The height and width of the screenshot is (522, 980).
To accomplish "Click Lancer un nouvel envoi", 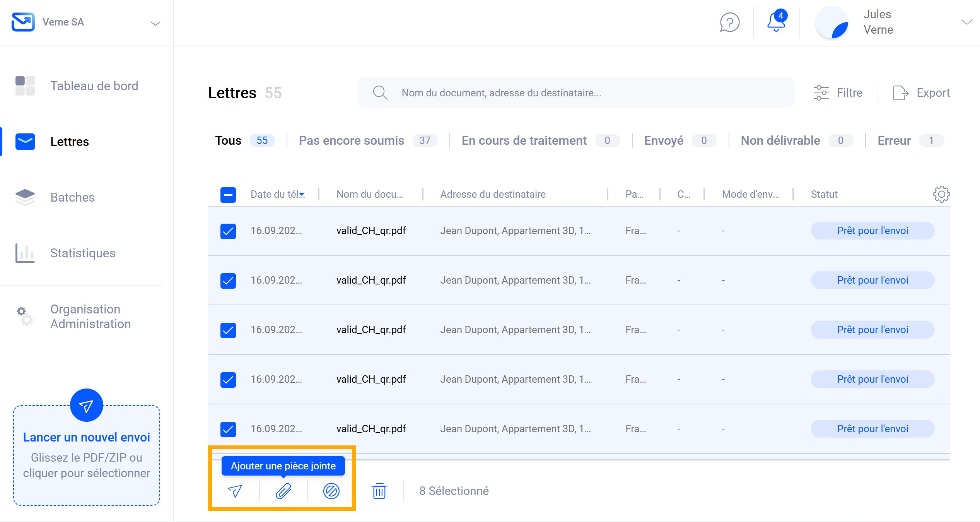I will 86,437.
